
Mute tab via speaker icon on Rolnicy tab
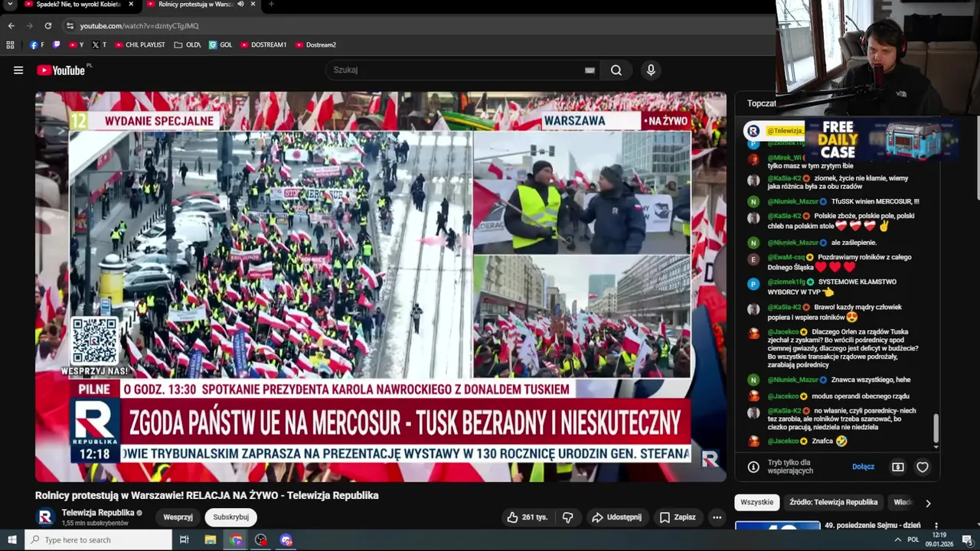click(241, 4)
